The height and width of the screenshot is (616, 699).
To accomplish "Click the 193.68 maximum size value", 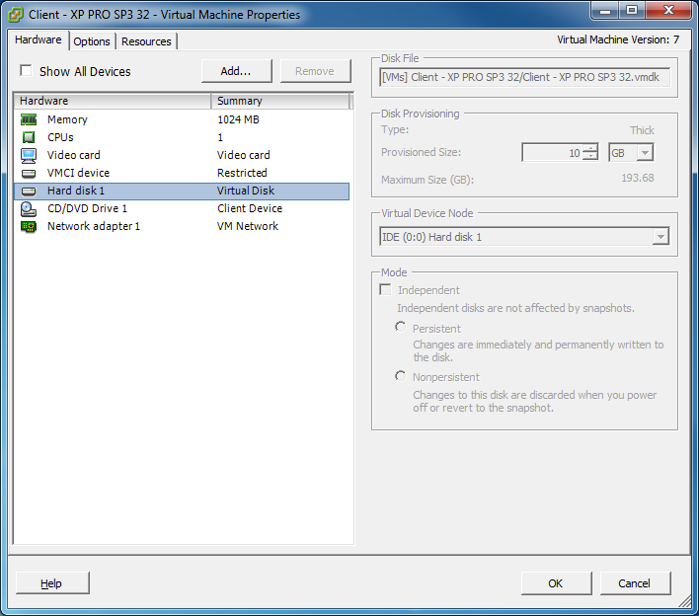I will point(638,178).
